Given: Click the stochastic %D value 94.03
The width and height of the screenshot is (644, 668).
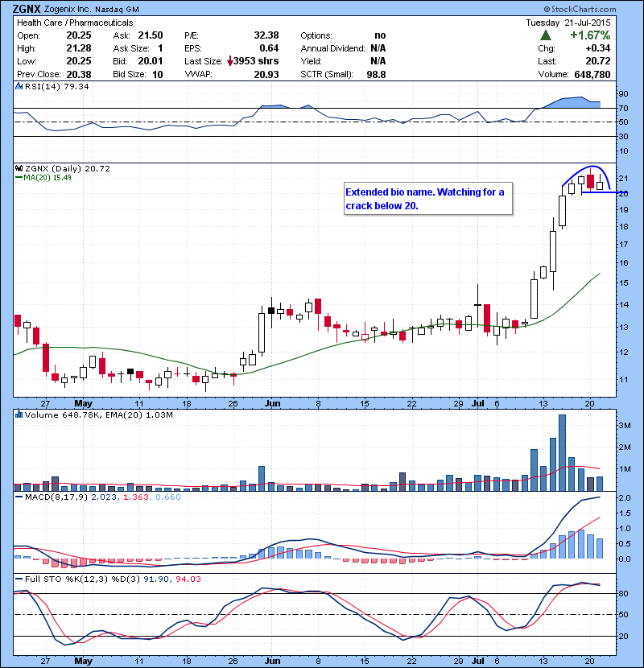Looking at the screenshot, I should pos(188,579).
